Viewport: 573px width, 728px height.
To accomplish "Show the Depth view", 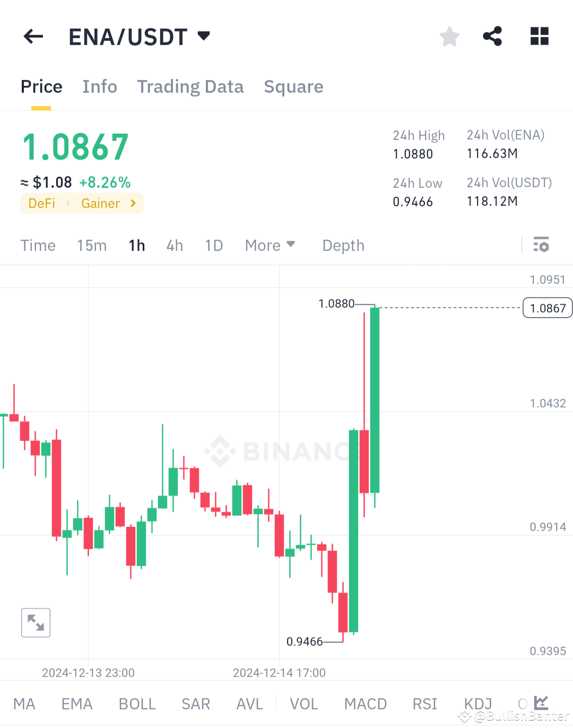I will 343,245.
